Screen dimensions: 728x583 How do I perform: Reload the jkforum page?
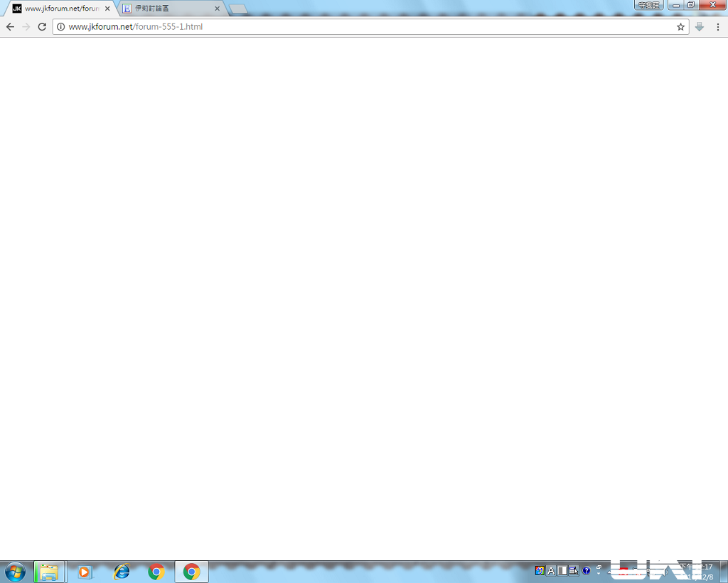coord(42,27)
